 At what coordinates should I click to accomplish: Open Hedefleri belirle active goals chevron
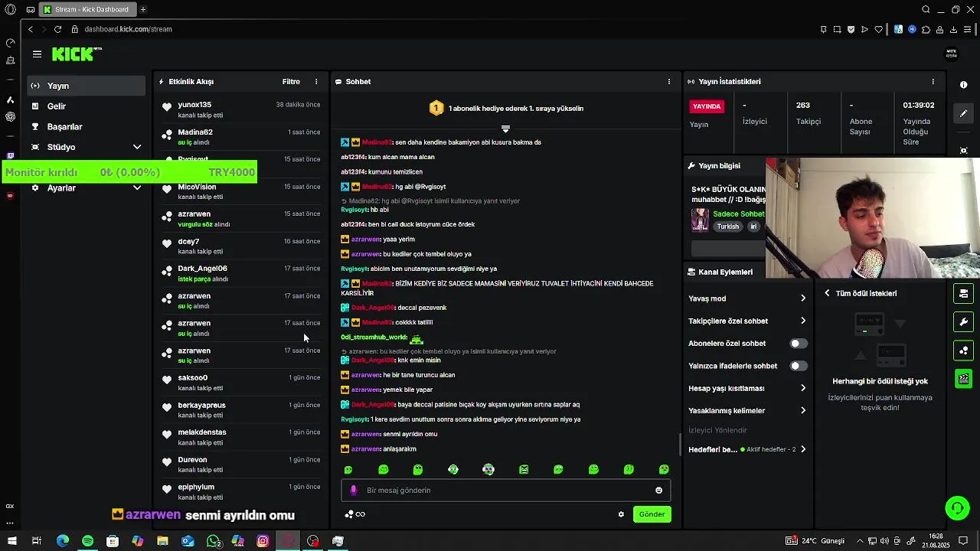(x=802, y=449)
